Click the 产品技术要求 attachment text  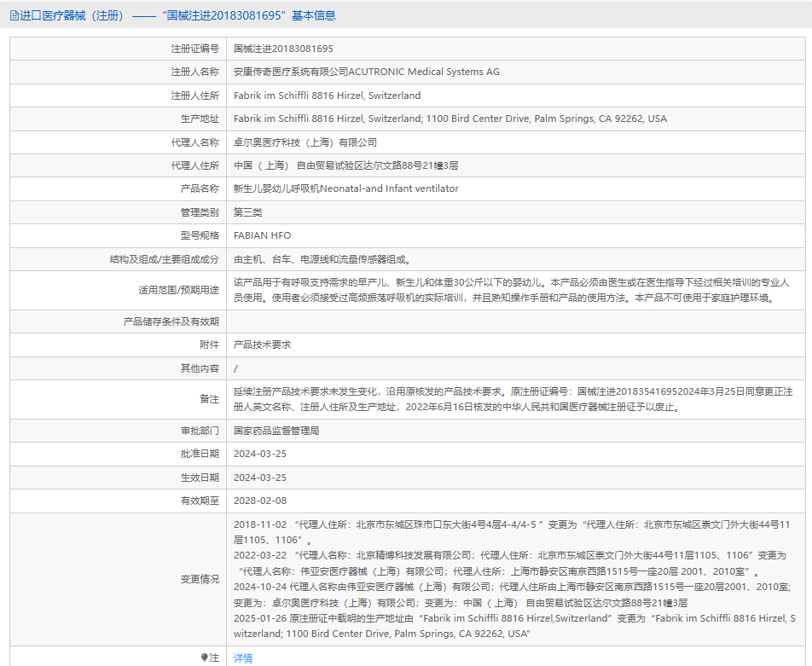pos(262,345)
